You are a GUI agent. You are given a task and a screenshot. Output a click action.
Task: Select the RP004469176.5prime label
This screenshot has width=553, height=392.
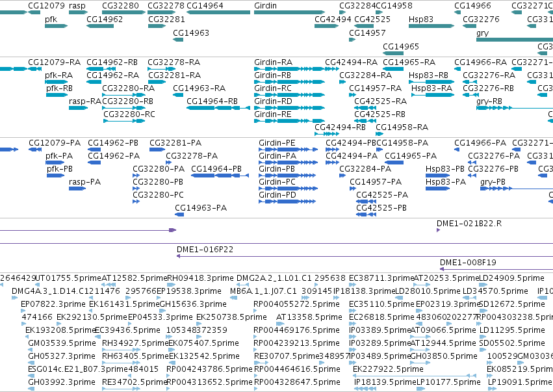click(296, 330)
